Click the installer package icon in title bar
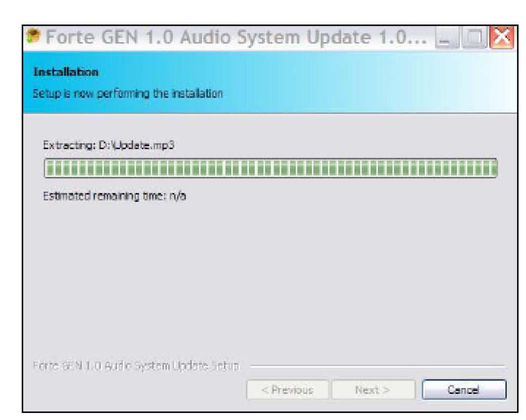Image resolution: width=526 pixels, height=420 pixels. pos(34,37)
